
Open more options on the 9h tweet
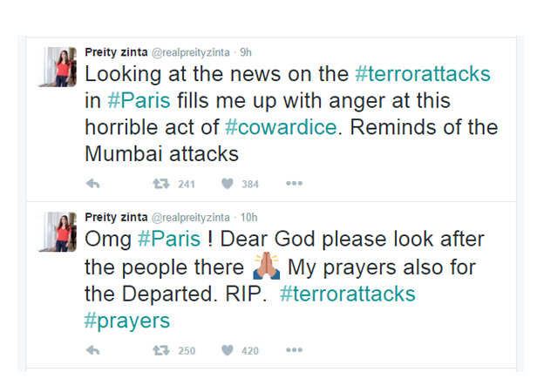click(294, 184)
